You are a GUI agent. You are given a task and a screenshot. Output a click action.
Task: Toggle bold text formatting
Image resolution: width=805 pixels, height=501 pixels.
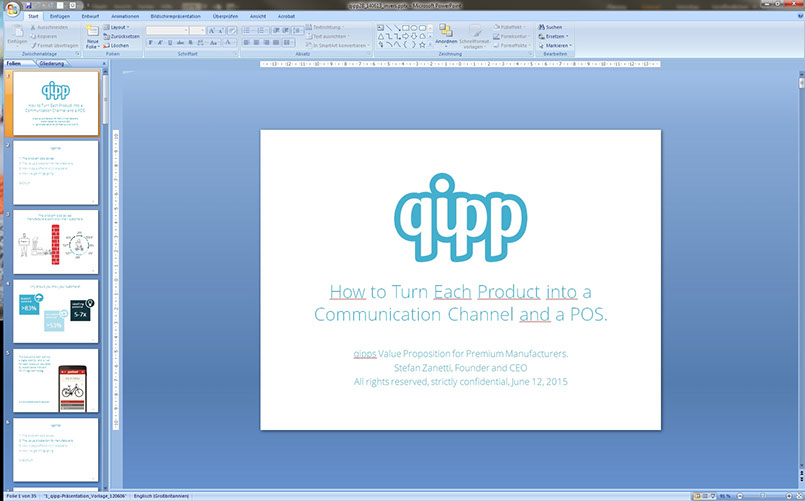pyautogui.click(x=150, y=43)
